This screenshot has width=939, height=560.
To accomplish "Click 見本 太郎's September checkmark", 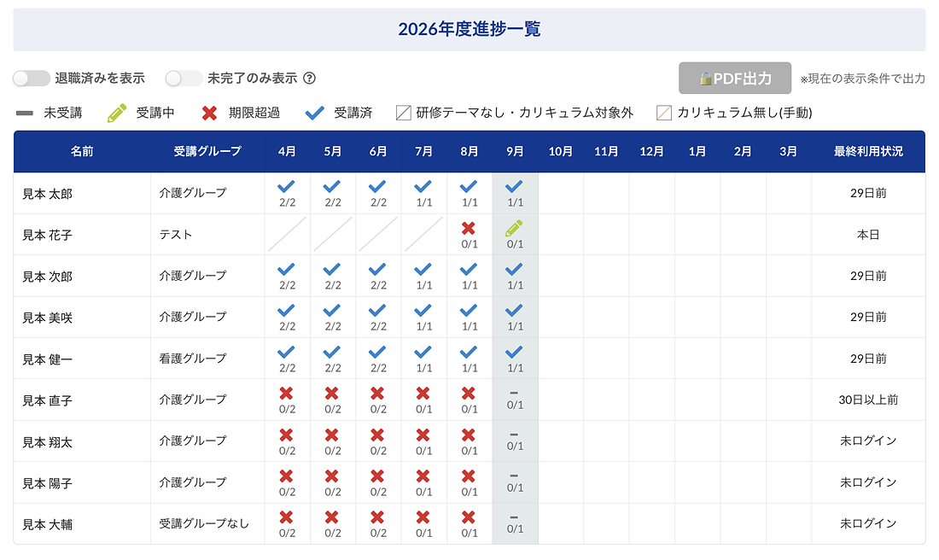I will pyautogui.click(x=514, y=186).
